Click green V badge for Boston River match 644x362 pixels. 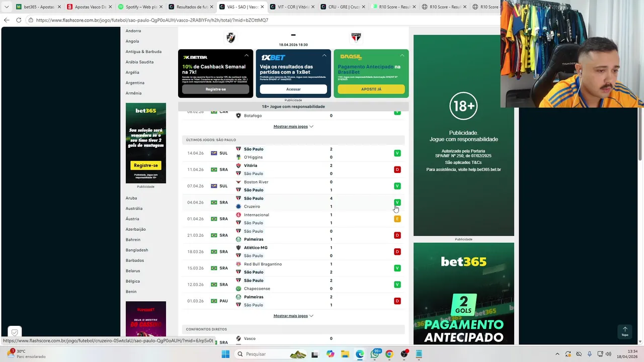(x=397, y=186)
